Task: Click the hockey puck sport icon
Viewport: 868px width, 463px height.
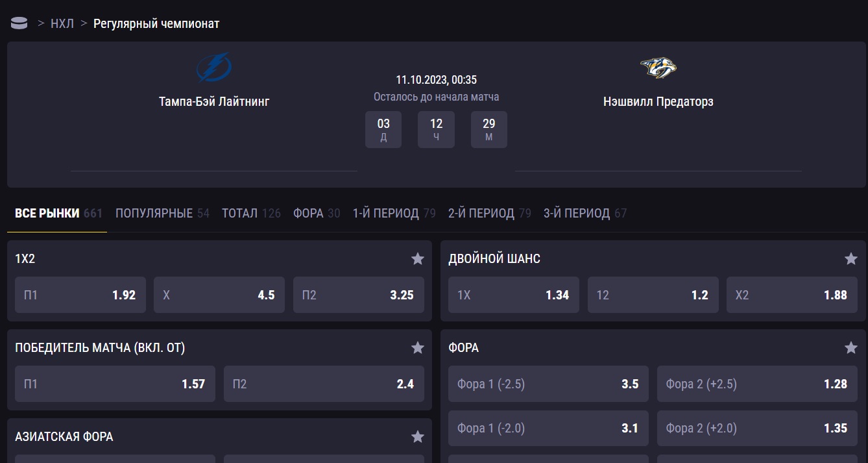Action: pos(19,23)
